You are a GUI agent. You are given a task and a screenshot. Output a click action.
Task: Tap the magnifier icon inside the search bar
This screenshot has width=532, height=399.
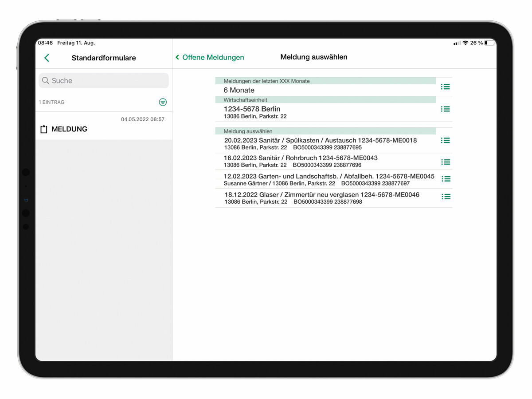pos(46,80)
